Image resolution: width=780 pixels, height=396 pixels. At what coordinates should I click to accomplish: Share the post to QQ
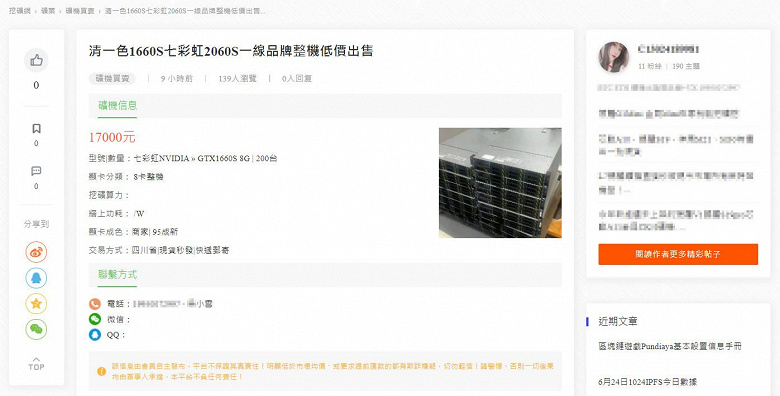pos(36,278)
